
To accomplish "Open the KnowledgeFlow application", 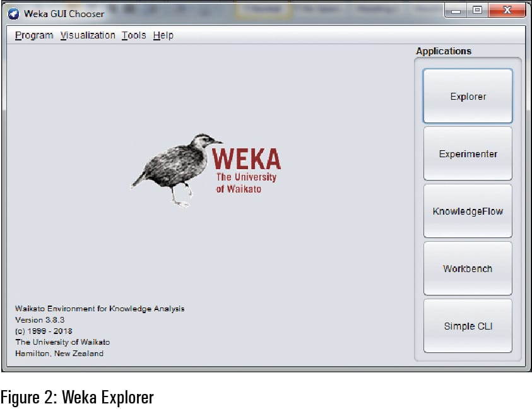I will [468, 211].
